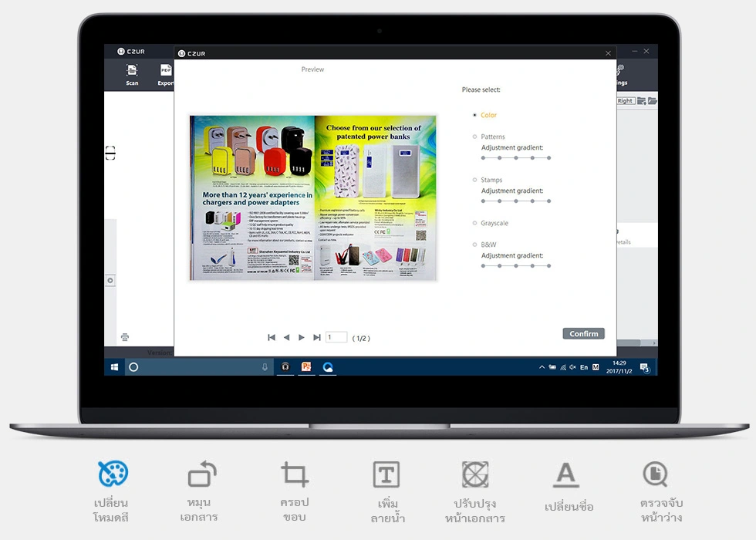Image resolution: width=756 pixels, height=540 pixels.
Task: Select the Grayscale radio option
Action: click(475, 223)
